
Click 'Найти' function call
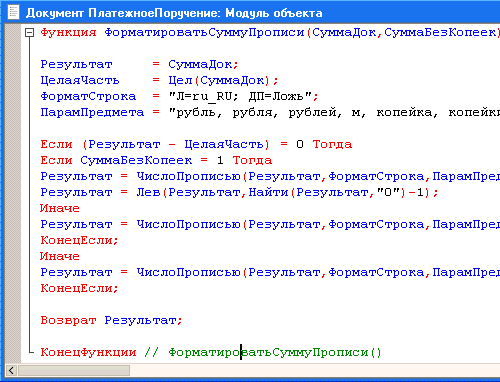268,192
